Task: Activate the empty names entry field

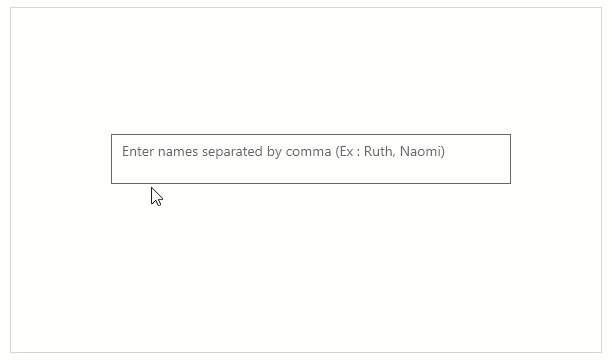Action: click(x=311, y=159)
